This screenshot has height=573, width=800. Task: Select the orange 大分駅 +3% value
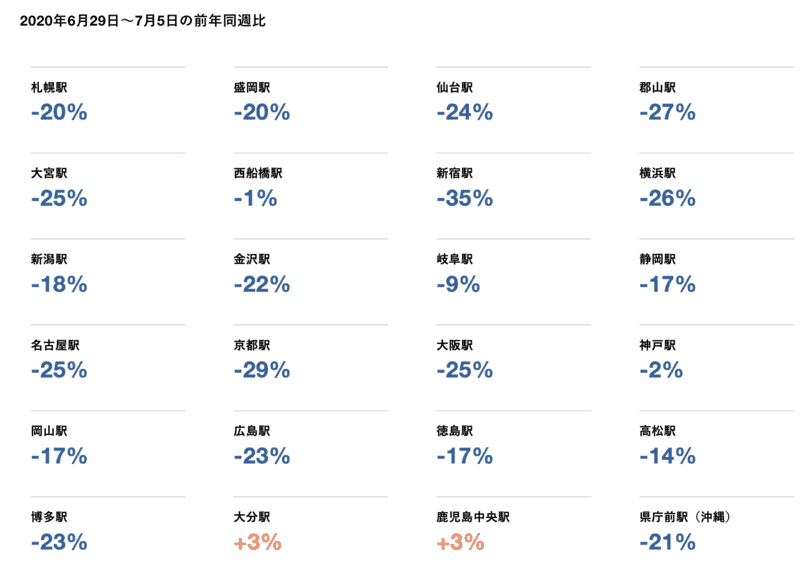[x=258, y=542]
